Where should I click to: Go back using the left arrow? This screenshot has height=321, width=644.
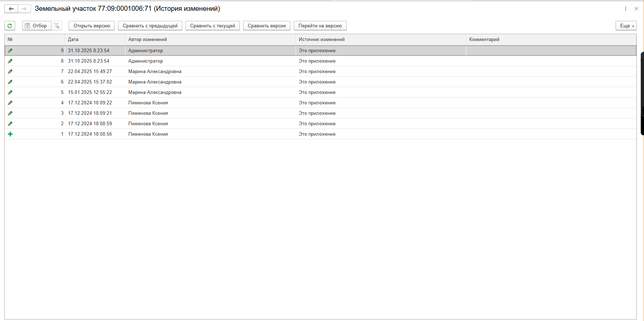11,9
